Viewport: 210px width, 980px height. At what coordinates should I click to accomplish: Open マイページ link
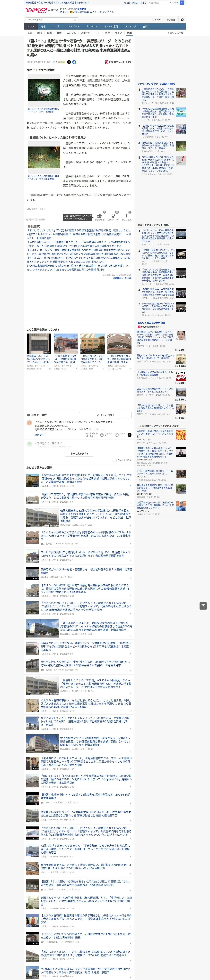157,20
